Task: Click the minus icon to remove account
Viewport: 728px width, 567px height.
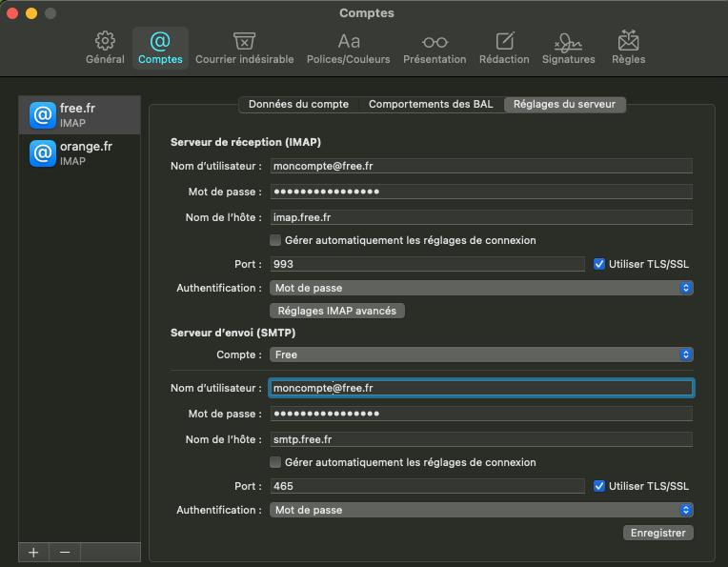Action: pyautogui.click(x=65, y=553)
